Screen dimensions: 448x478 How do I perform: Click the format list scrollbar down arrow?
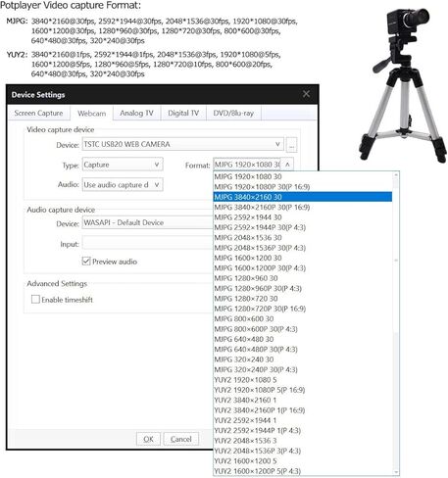(x=396, y=472)
